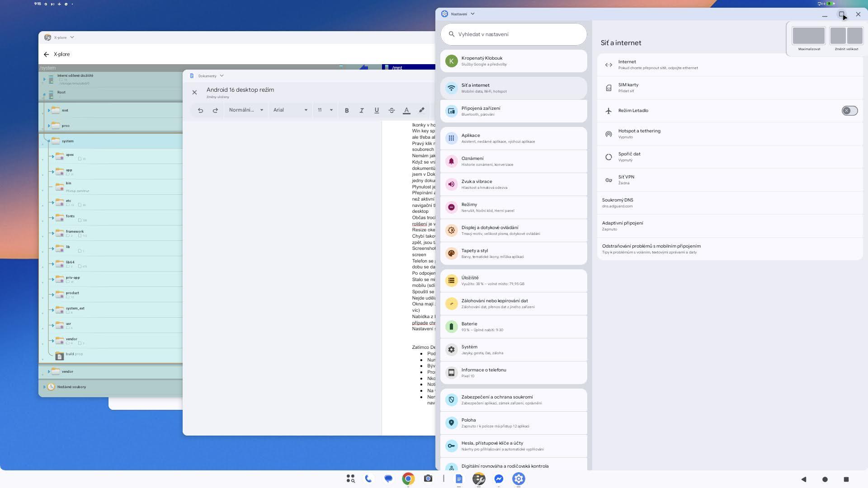Choose Změnit velikost split layout thumbnail
Image resolution: width=868 pixels, height=488 pixels.
846,36
